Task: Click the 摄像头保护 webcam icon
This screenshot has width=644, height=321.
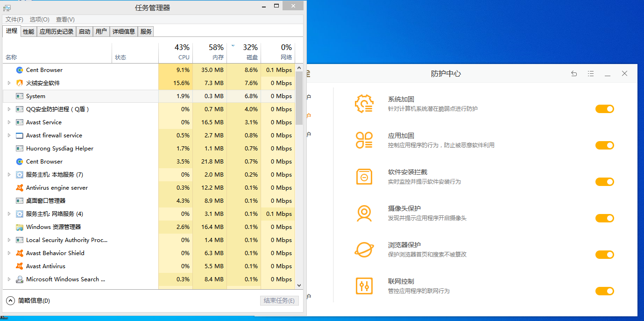Action: pyautogui.click(x=364, y=213)
